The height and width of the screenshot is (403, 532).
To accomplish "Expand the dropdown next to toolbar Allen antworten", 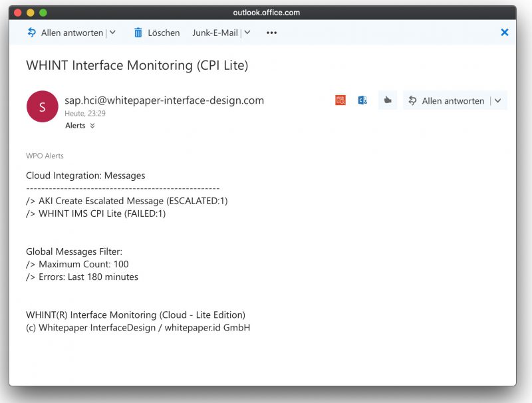I will pos(112,33).
